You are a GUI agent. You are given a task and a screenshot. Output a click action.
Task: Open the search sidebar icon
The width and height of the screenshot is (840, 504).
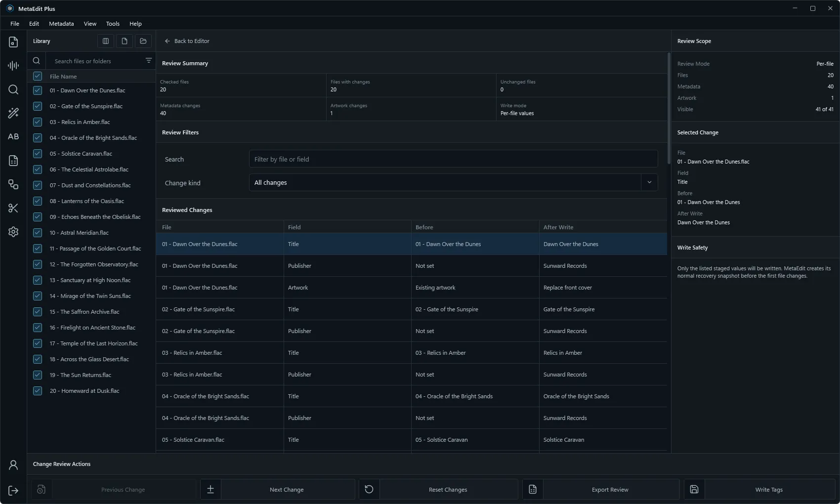coord(13,89)
